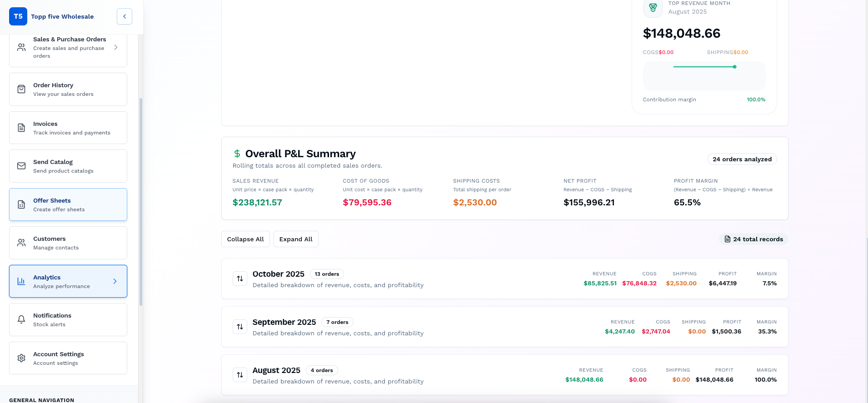Click the Sales & Purchase Orders people icon

coord(21,47)
